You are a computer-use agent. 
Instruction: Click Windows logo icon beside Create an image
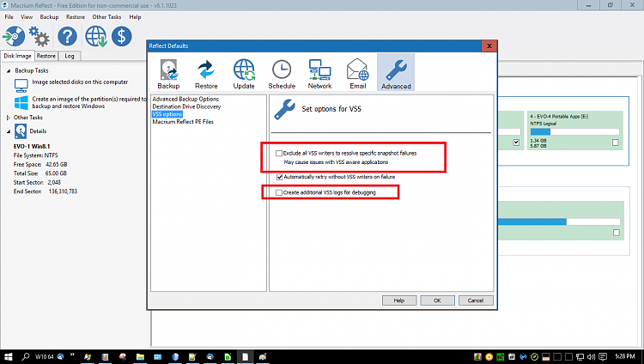21,102
